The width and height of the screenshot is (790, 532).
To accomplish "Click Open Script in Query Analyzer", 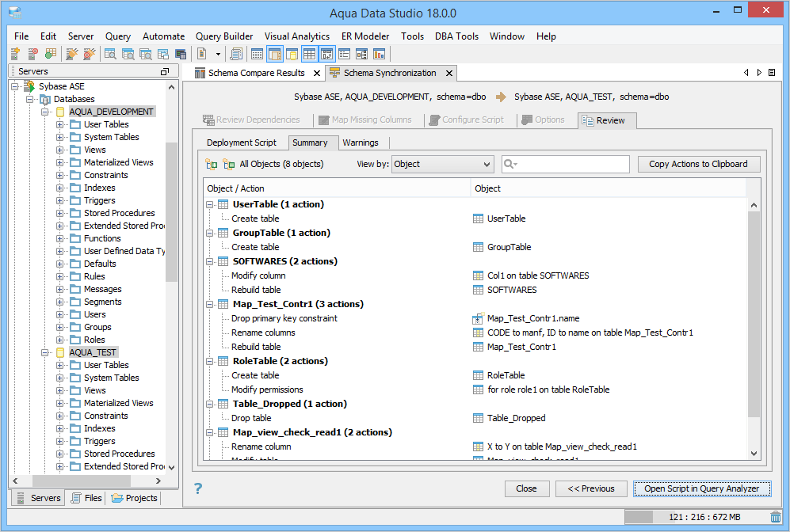I will click(701, 488).
